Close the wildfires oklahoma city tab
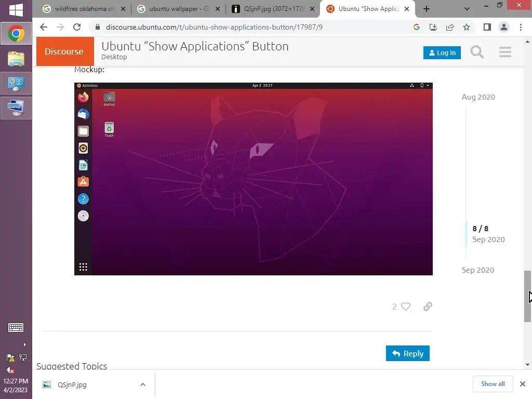The image size is (532, 399). coord(123,9)
